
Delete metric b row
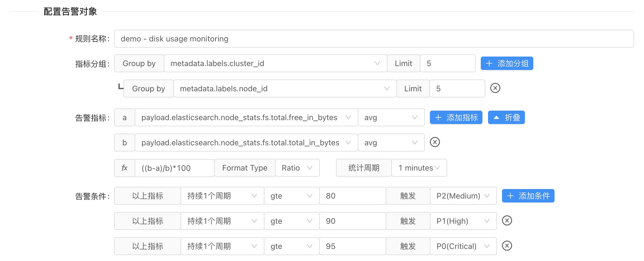[435, 142]
